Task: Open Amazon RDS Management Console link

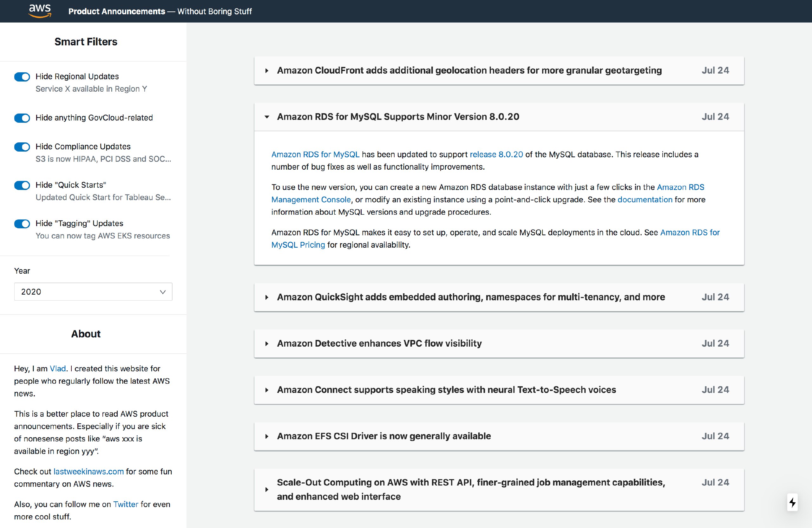Action: pyautogui.click(x=311, y=199)
